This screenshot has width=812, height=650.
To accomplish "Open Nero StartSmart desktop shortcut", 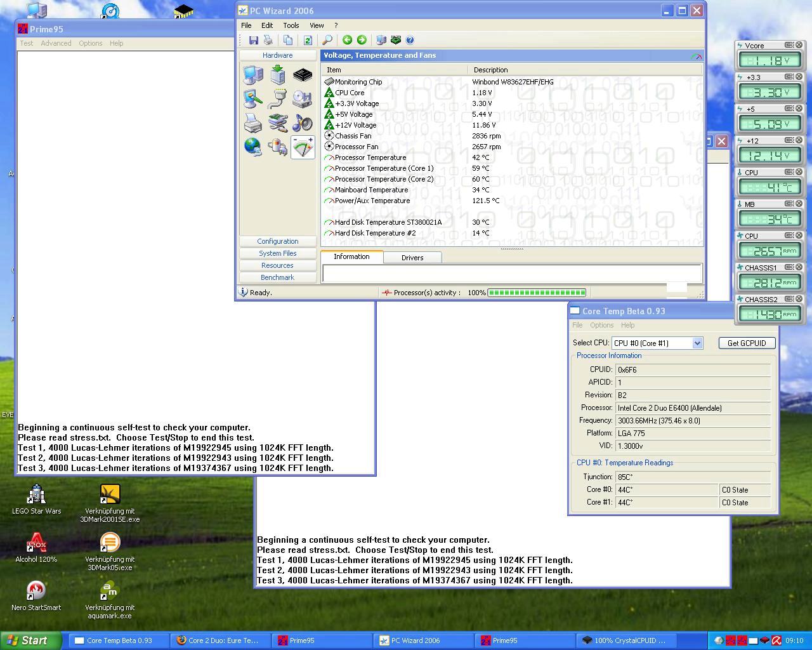I will pos(36,596).
